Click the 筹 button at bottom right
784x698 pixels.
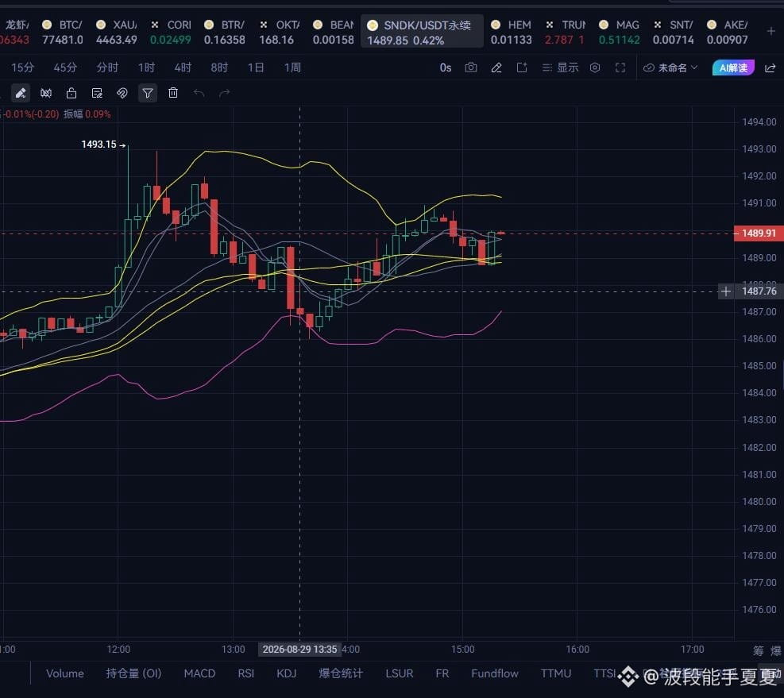(759, 650)
